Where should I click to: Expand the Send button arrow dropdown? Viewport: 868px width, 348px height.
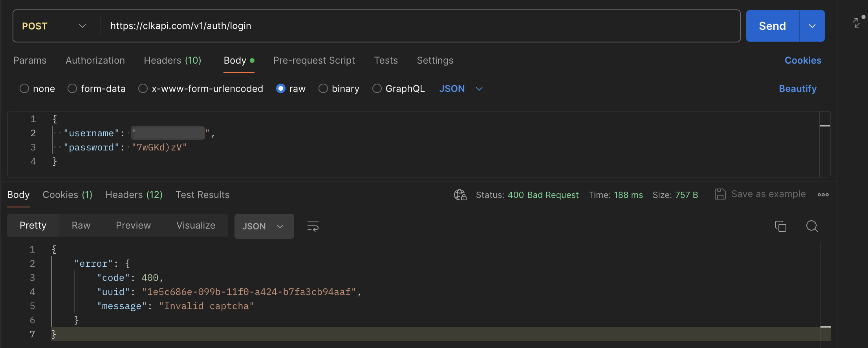812,26
